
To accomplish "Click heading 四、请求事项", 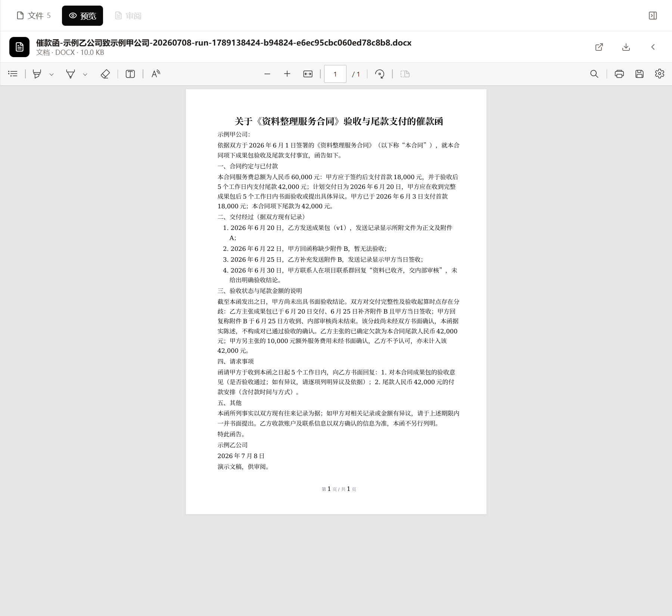I will [x=236, y=361].
